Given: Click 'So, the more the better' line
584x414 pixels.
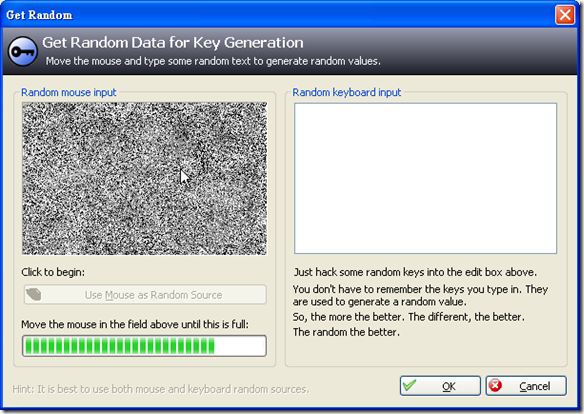Looking at the screenshot, I should [x=409, y=317].
